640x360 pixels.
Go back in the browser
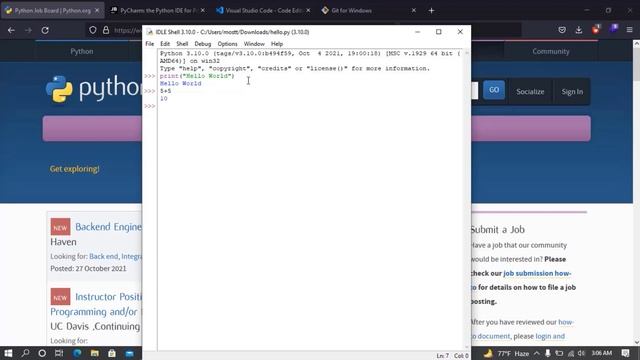coord(11,30)
